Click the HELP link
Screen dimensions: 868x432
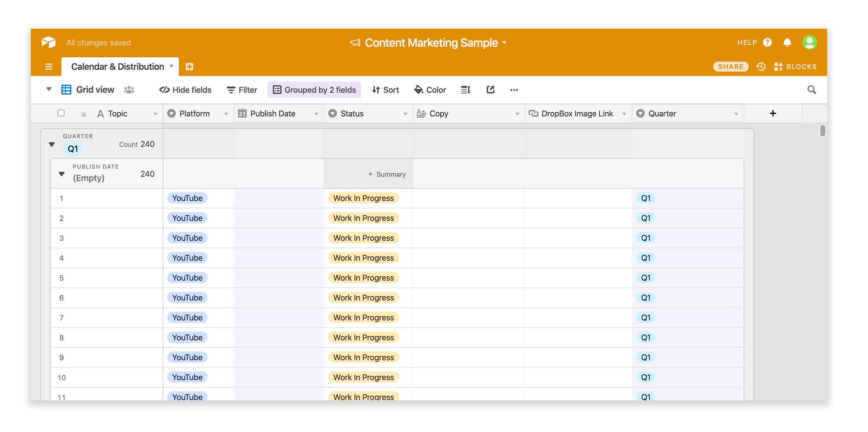tap(747, 42)
